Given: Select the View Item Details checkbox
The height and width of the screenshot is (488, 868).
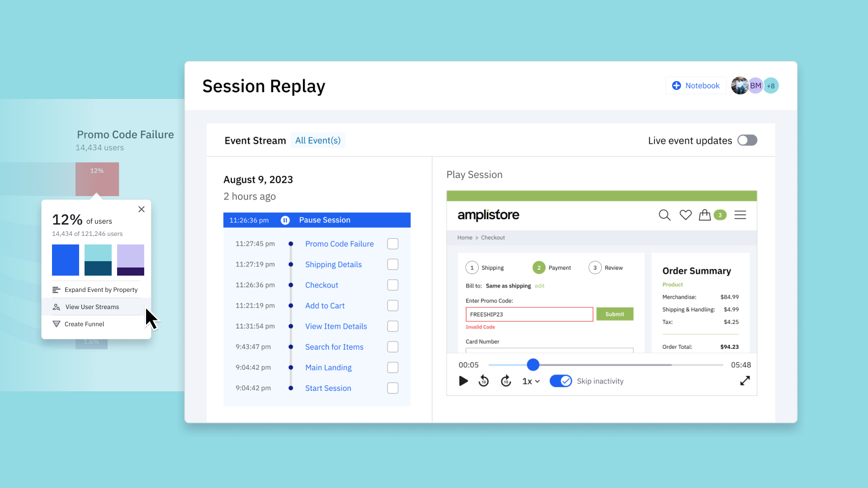Looking at the screenshot, I should 393,326.
